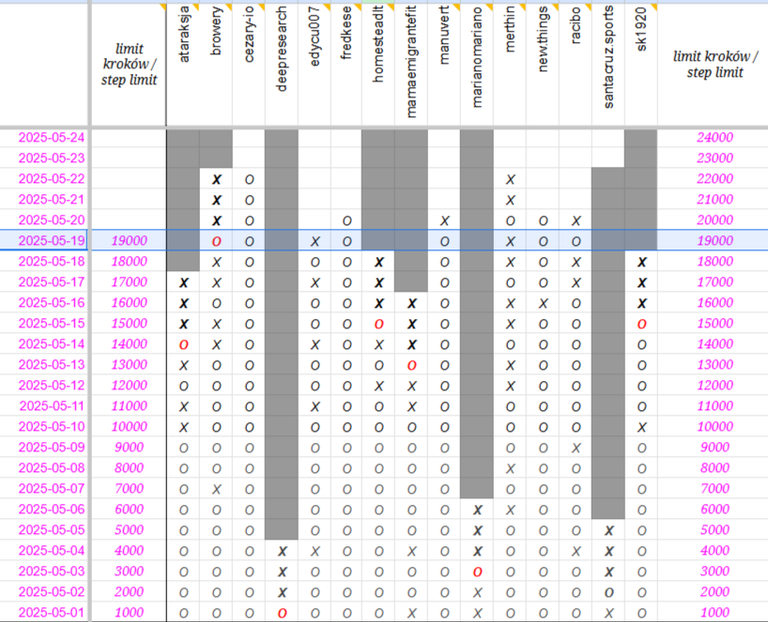Viewport: 768px width, 622px height.
Task: Click the X in merthin on 2025-05-08
Action: pyautogui.click(x=510, y=468)
